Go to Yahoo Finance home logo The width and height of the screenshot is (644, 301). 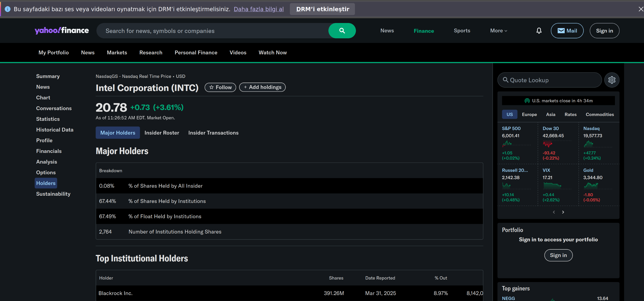tap(62, 30)
